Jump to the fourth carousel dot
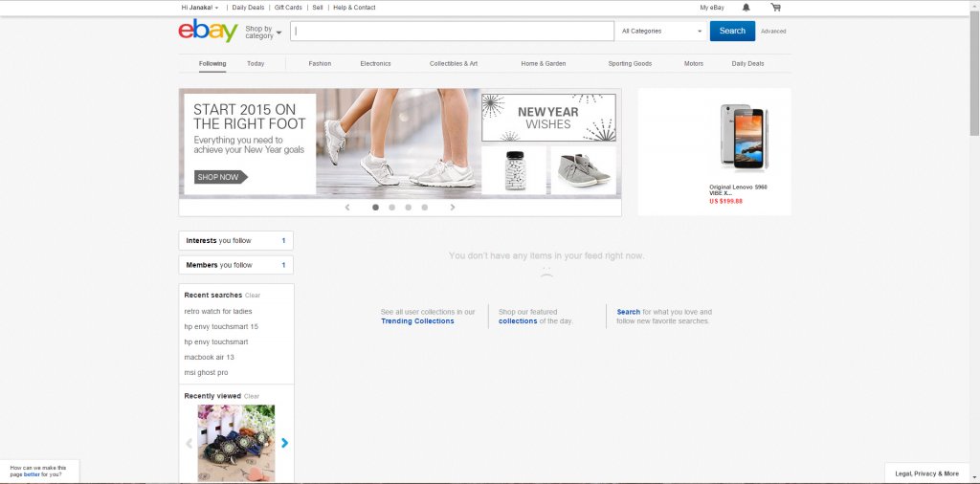 425,207
